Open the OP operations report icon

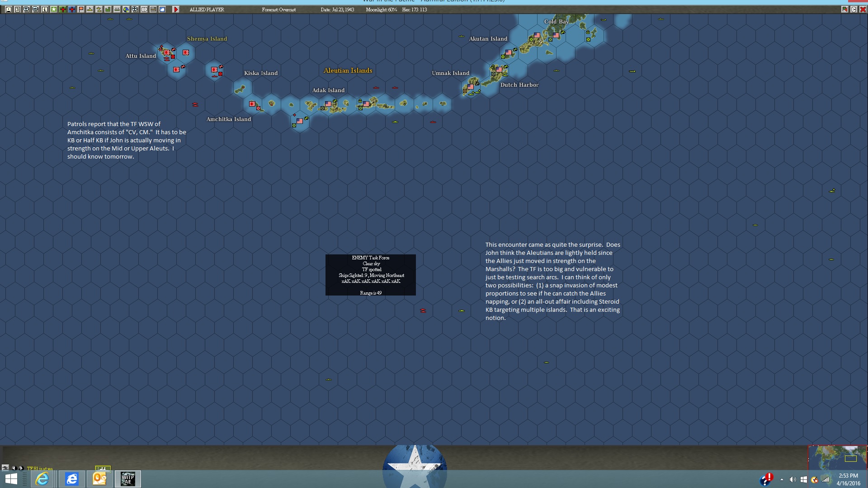click(144, 9)
